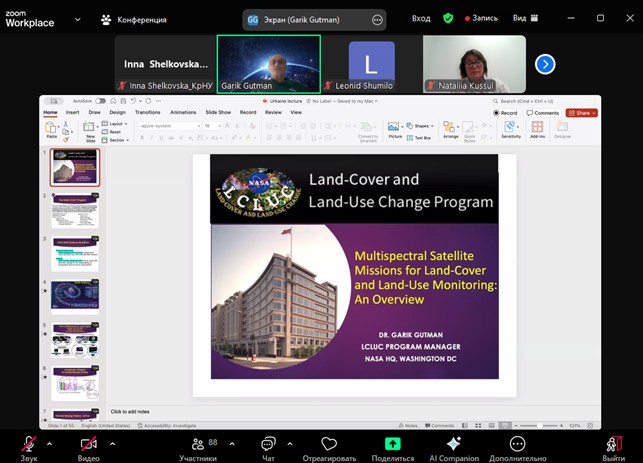
Task: Open the Shapes dropdown
Action: [x=420, y=126]
